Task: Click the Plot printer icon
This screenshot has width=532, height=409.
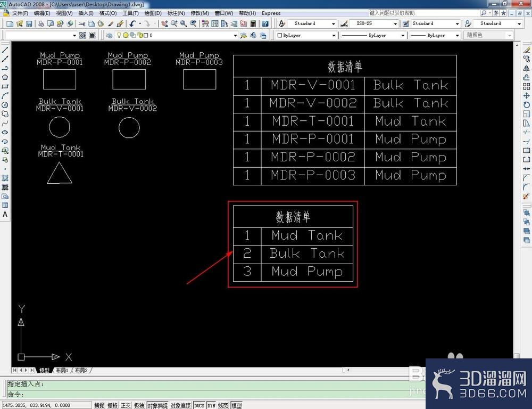Action: coord(41,24)
